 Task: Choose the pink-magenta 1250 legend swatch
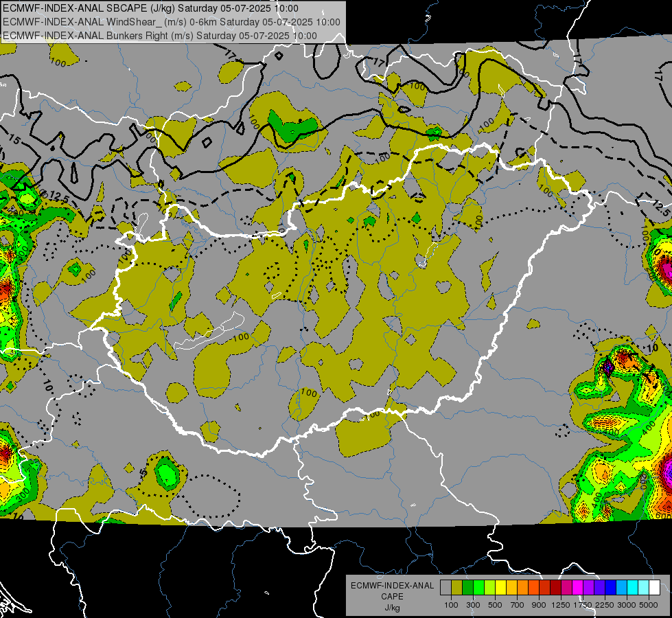click(x=566, y=588)
